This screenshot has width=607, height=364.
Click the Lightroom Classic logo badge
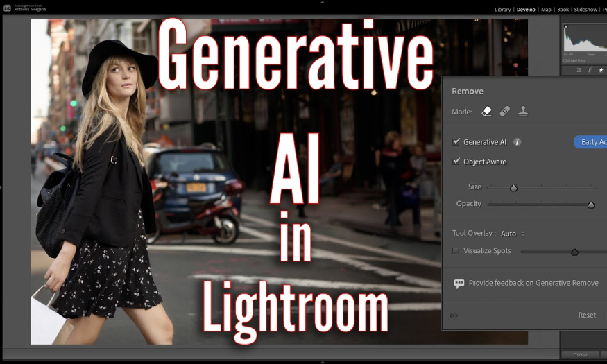tap(7, 8)
